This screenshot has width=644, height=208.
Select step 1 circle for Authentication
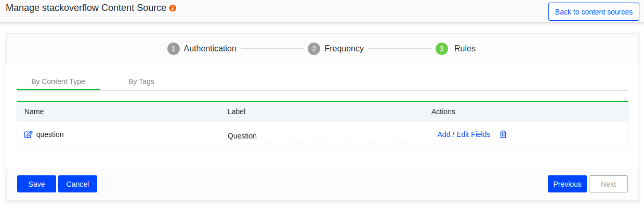pyautogui.click(x=173, y=49)
